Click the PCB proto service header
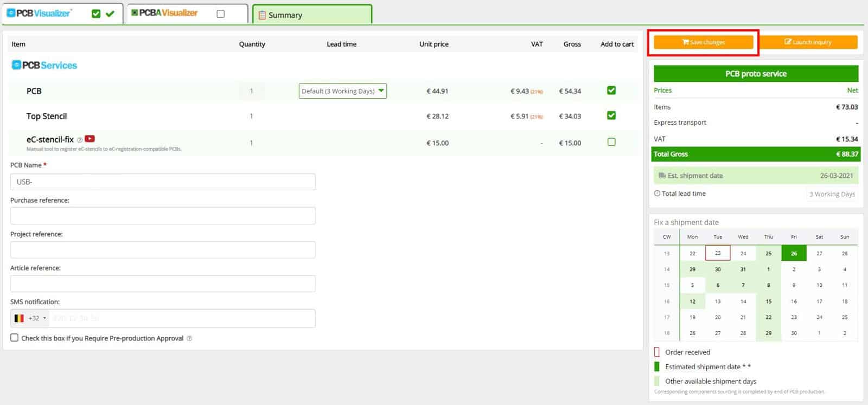This screenshot has height=405, width=868. [x=756, y=74]
